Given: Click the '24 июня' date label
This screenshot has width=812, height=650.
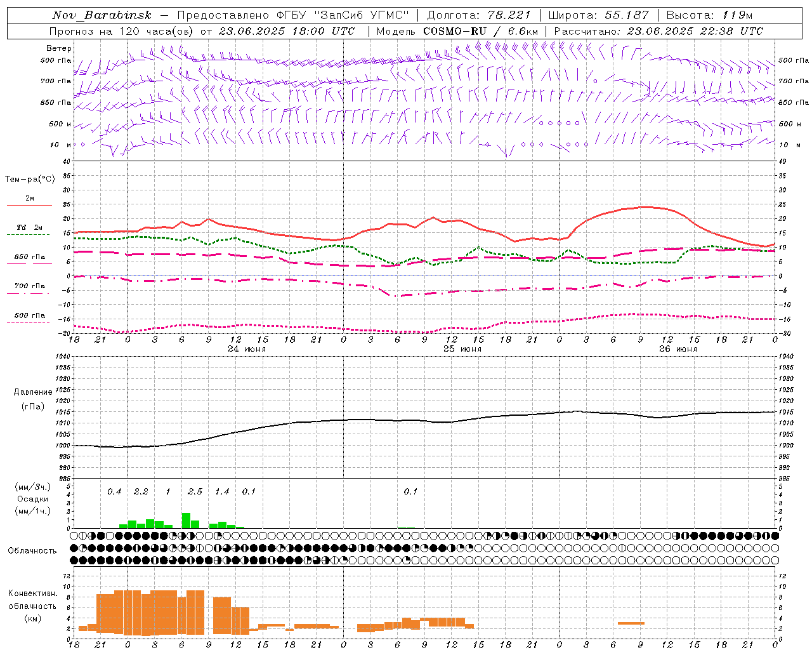Looking at the screenshot, I should pyautogui.click(x=247, y=349).
